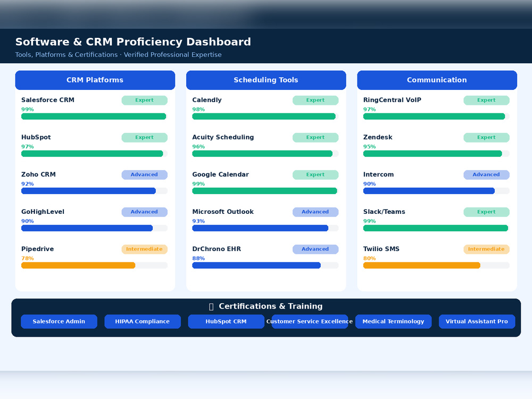The image size is (532, 399).
Task: Click the RingCentral VoIP label
Action: [x=392, y=100]
